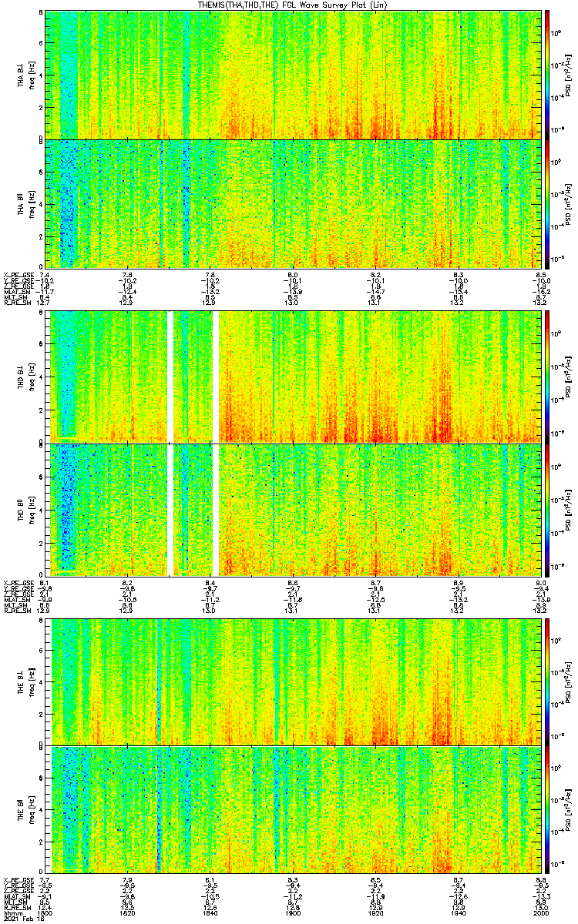Click the second white data gap in THD B-parallel panel
Screen dimensions: 578x924
(216, 510)
